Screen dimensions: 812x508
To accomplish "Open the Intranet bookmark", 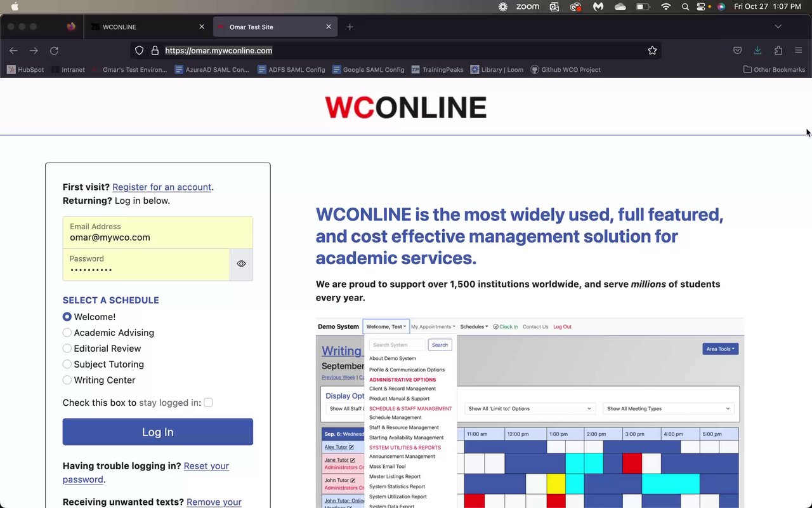I will tap(69, 70).
